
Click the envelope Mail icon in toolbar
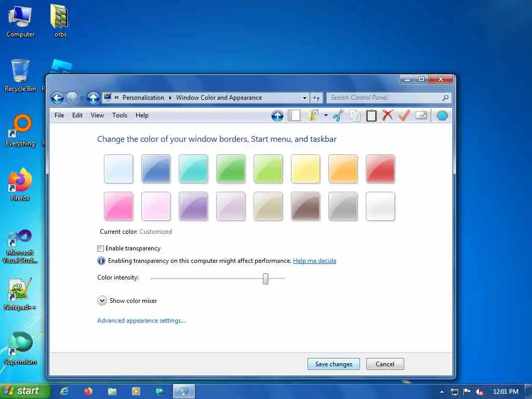point(421,115)
